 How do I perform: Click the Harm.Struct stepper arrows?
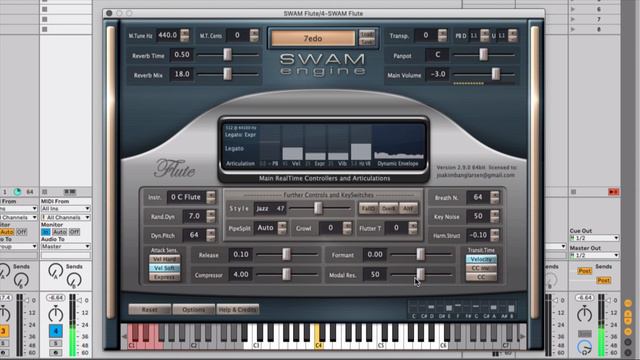tap(494, 235)
